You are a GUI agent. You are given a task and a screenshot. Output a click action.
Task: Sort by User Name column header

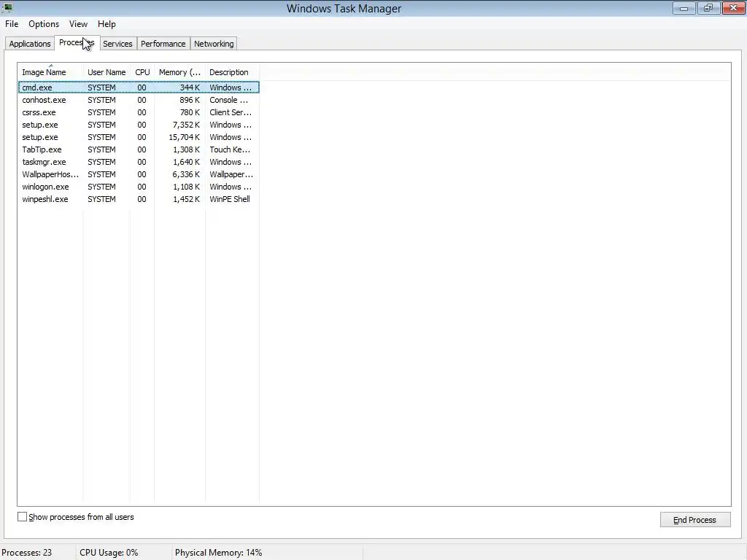pos(107,72)
